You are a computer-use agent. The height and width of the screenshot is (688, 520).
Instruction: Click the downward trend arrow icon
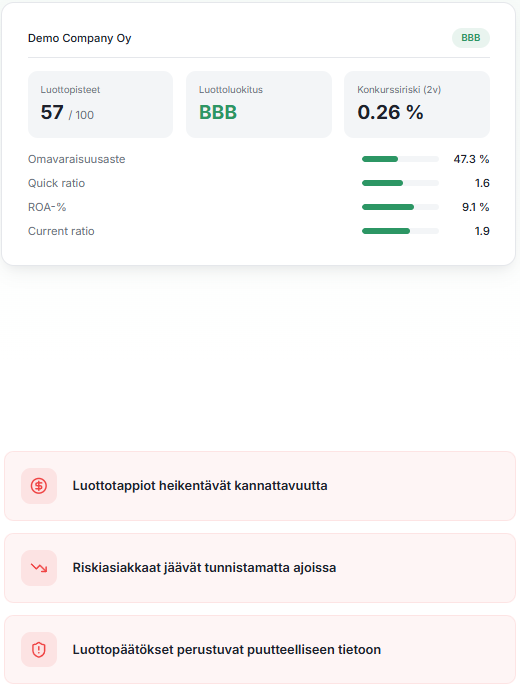point(39,568)
